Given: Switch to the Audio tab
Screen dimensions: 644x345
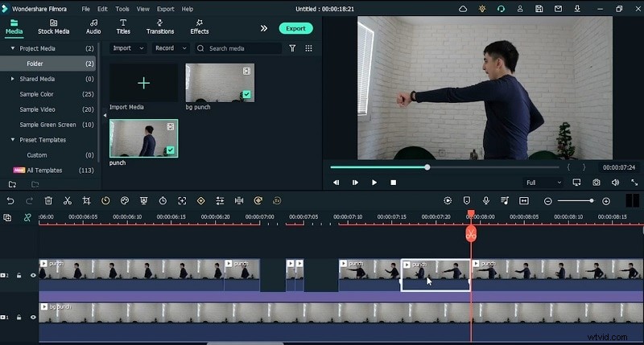Looking at the screenshot, I should [x=93, y=27].
